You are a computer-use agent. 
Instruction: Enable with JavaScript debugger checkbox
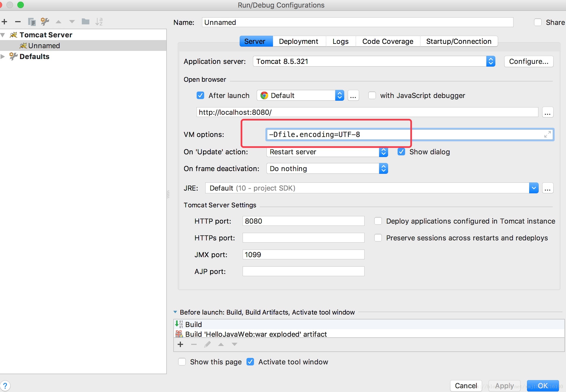tap(372, 95)
